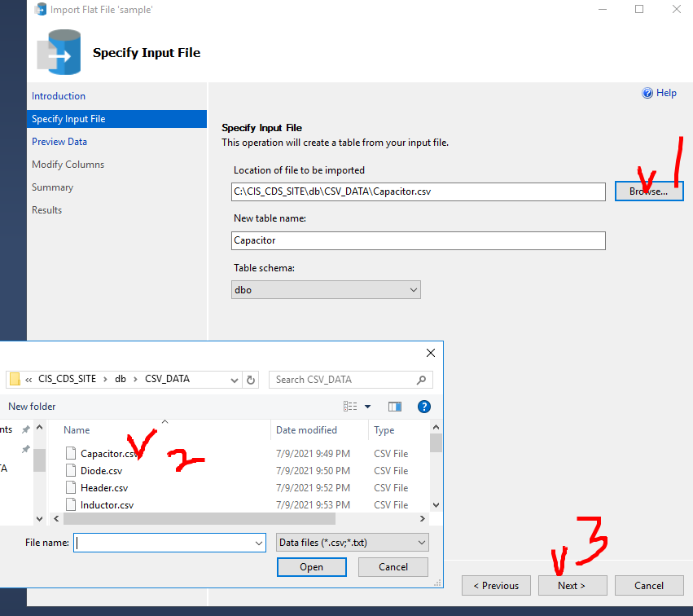
Task: Click the Name column sort chevron
Action: point(164,421)
